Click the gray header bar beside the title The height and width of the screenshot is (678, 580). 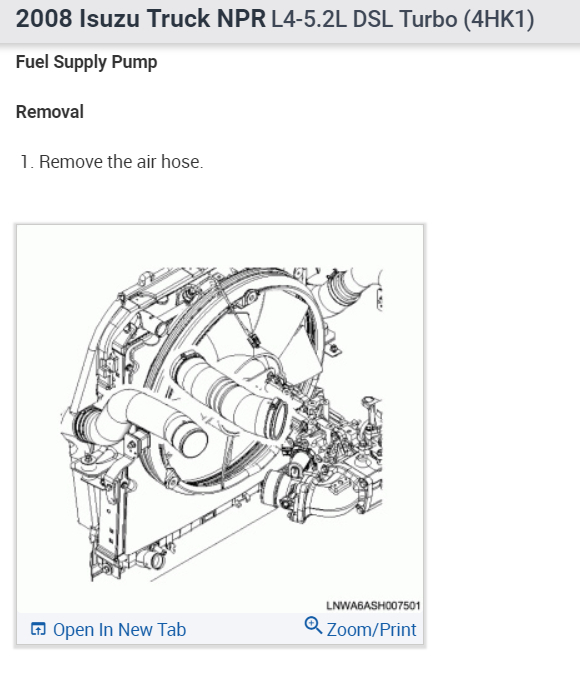coord(558,21)
